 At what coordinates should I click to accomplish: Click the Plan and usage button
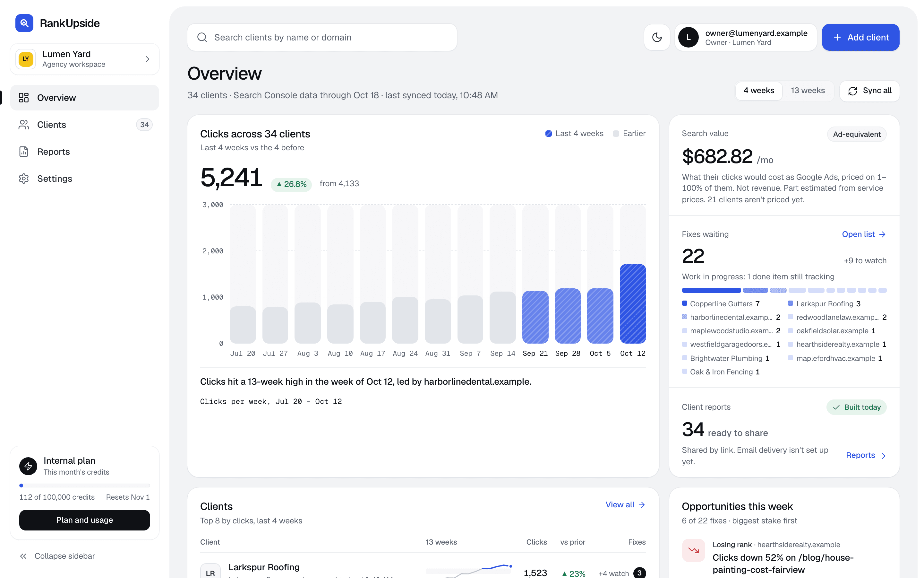(84, 520)
